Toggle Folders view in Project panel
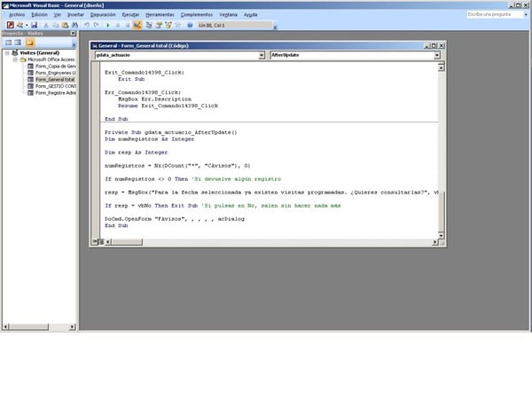 tap(28, 42)
